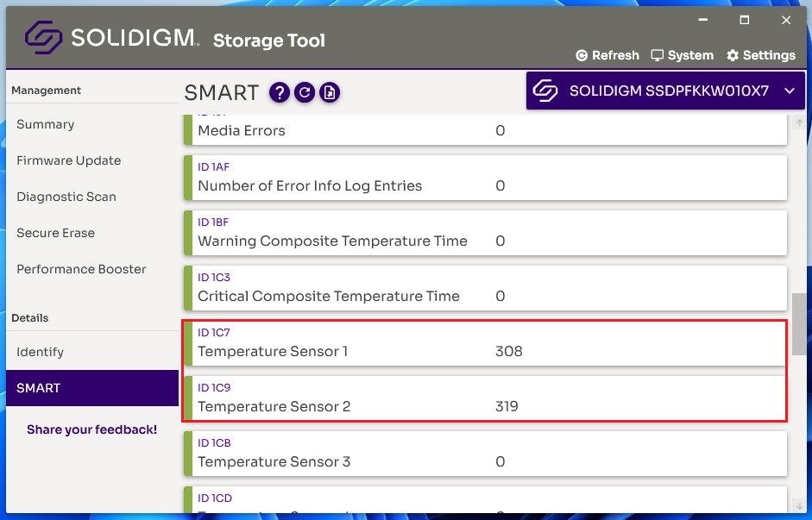Open the SMART help question-mark icon

(279, 92)
